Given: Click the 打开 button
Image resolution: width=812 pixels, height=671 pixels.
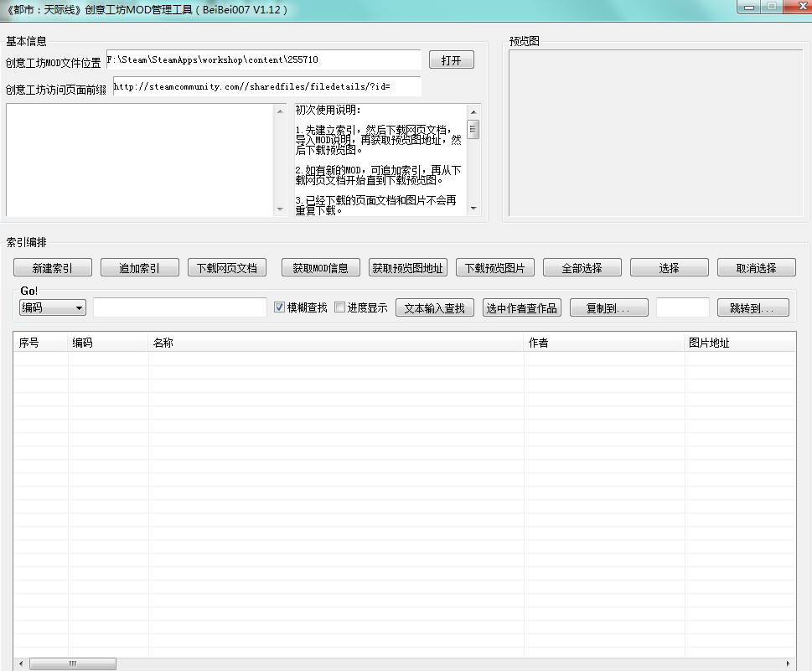Looking at the screenshot, I should pyautogui.click(x=451, y=60).
